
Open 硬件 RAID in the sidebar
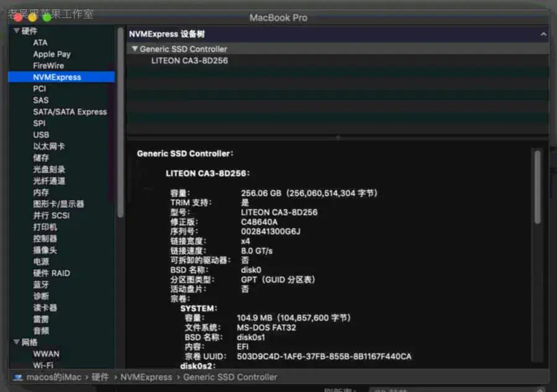pos(51,273)
